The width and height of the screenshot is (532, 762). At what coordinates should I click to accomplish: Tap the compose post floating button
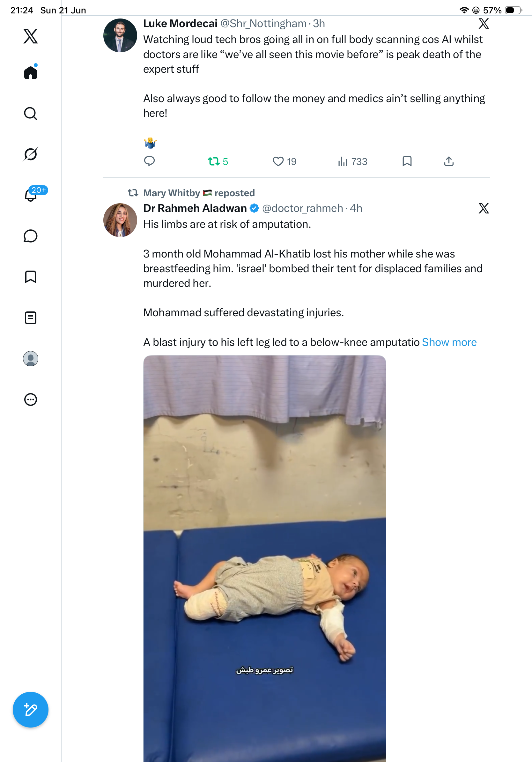(x=31, y=710)
